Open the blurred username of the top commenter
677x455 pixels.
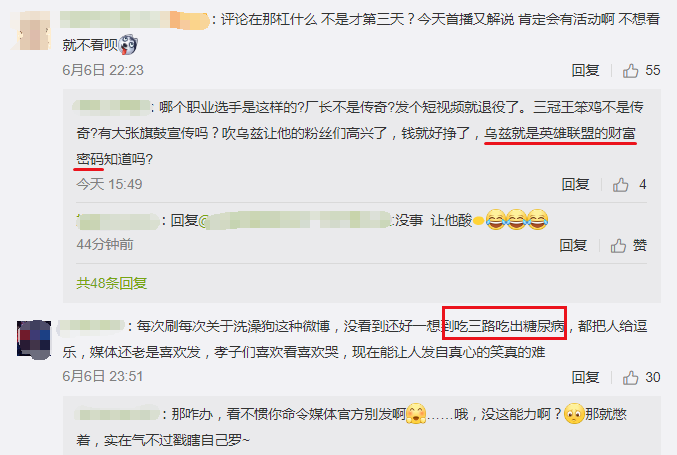[135, 20]
